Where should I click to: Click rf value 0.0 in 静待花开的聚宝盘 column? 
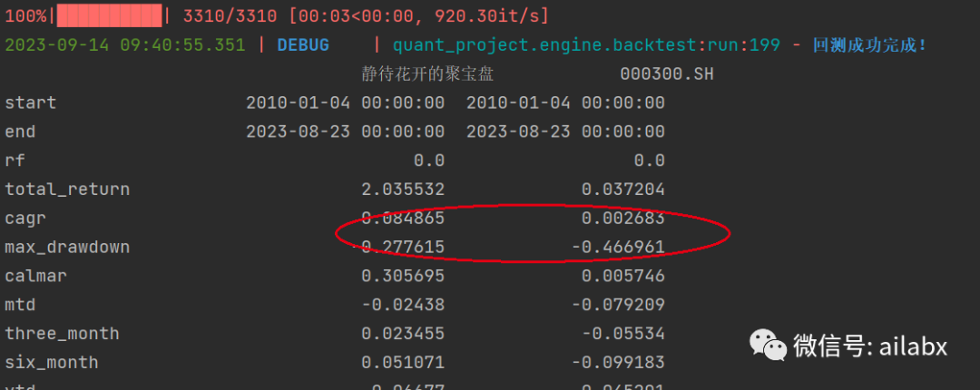[x=429, y=161]
